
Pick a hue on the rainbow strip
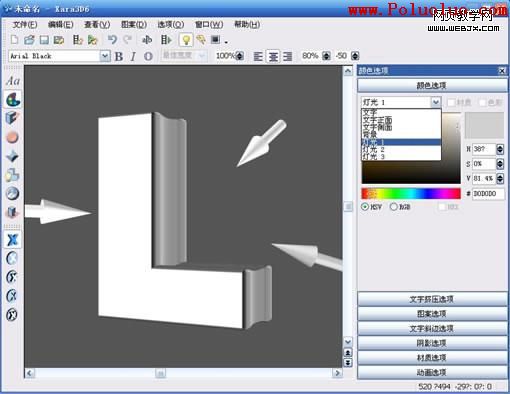click(x=411, y=193)
